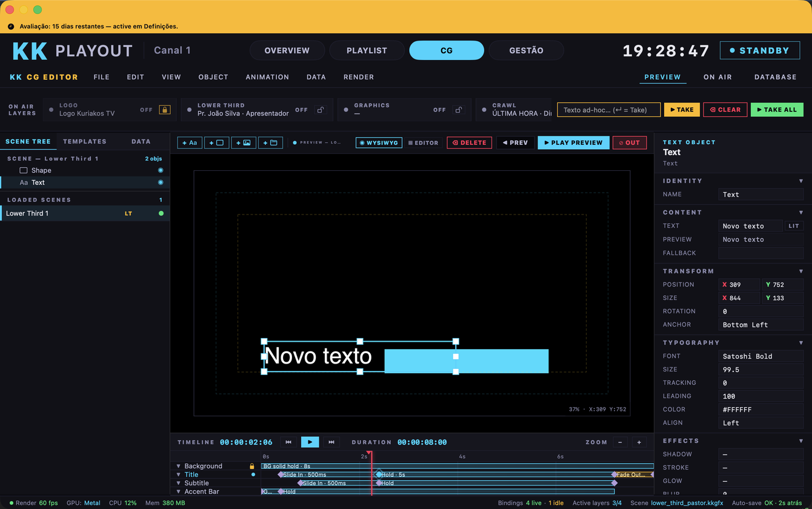Click the ad-hoc text input field
The width and height of the screenshot is (812, 509).
coord(609,110)
